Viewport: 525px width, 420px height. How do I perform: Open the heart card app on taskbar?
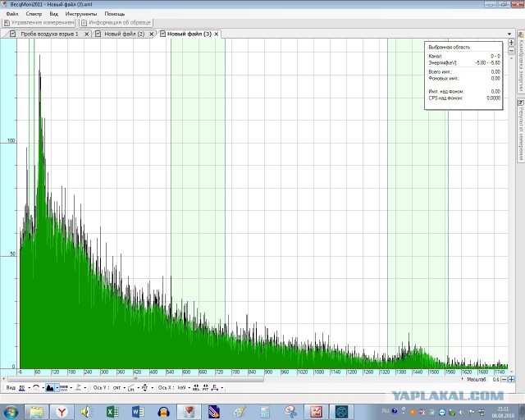(x=189, y=412)
